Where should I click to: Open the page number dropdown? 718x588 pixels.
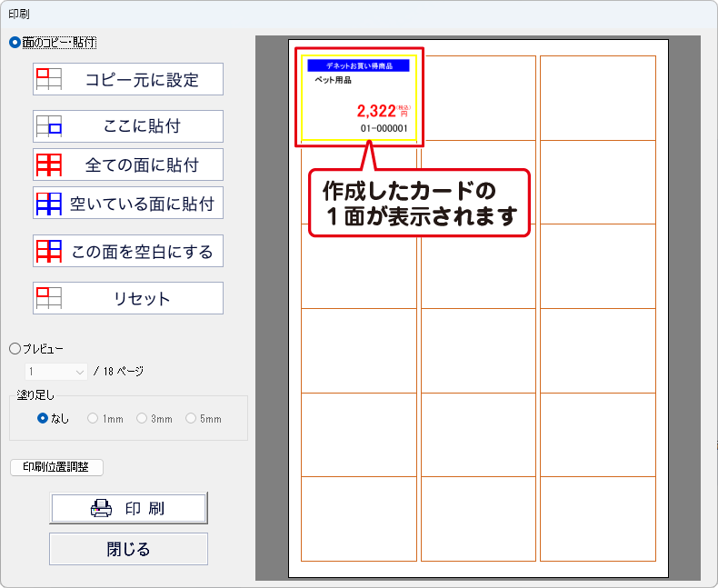[x=56, y=372]
